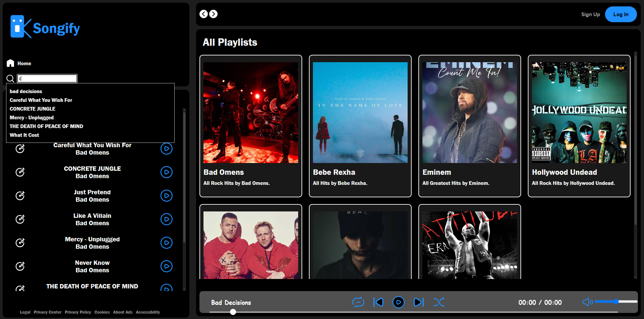Viewport: 644px width, 319px height.
Task: Click the back navigation arrow
Action: coord(203,14)
